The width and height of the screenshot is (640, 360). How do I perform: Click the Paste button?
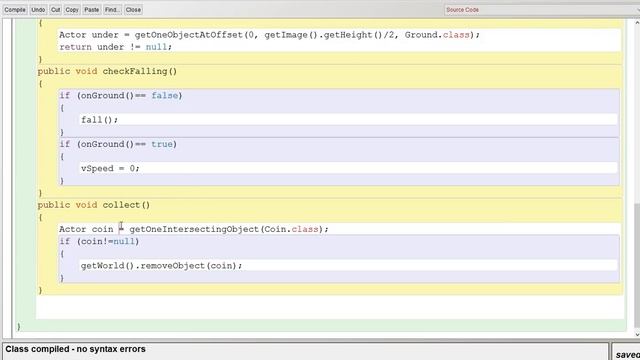92,9
